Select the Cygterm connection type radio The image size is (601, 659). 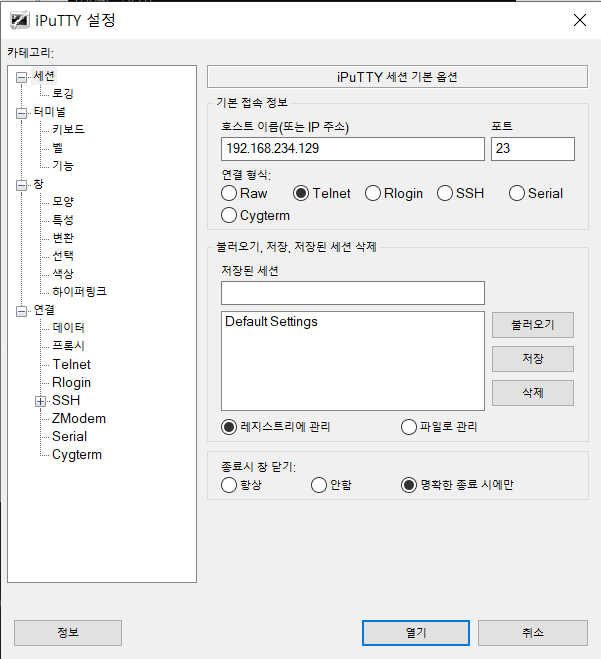coord(229,215)
